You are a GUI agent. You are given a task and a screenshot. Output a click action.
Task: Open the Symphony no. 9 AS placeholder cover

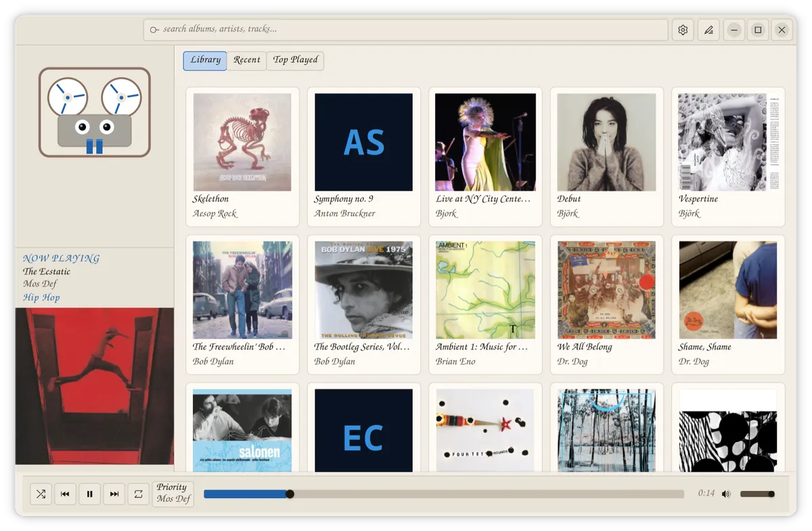tap(364, 142)
